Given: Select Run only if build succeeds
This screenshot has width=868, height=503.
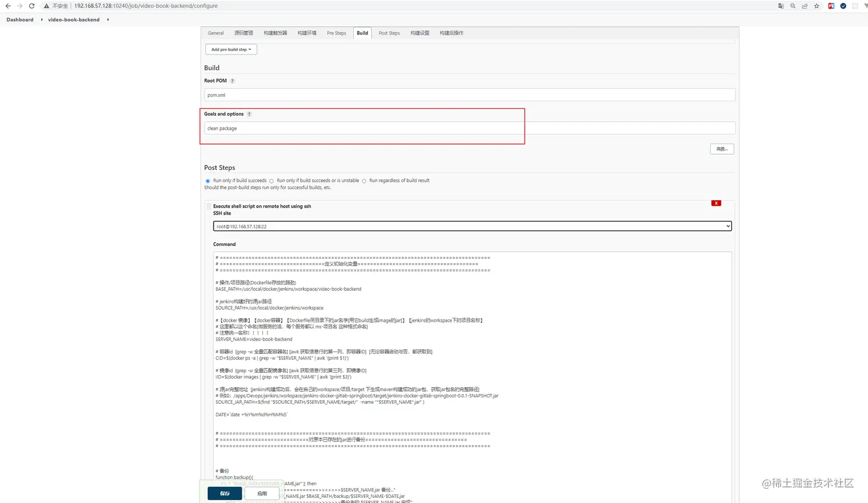Looking at the screenshot, I should [208, 181].
